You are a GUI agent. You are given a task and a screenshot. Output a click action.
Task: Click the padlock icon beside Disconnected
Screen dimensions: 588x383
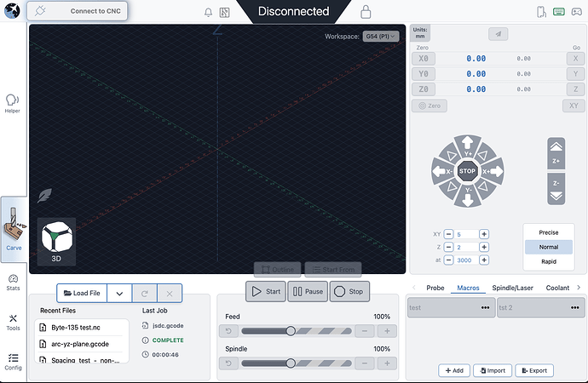366,12
